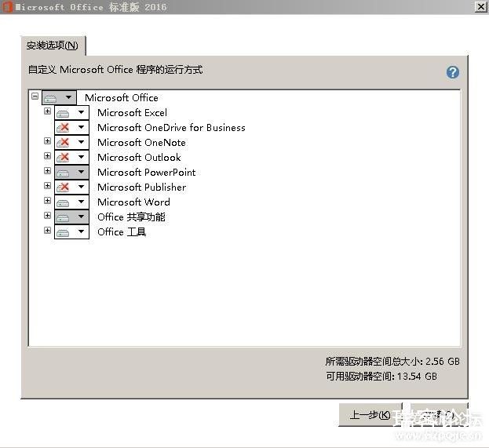
Task: Select the Microsoft Publisher tree label
Action: (x=141, y=187)
